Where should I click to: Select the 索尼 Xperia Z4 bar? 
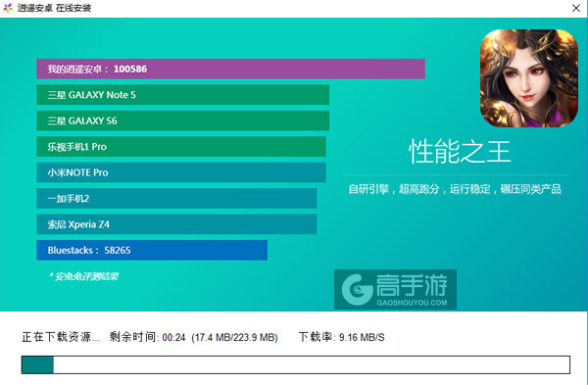[176, 224]
